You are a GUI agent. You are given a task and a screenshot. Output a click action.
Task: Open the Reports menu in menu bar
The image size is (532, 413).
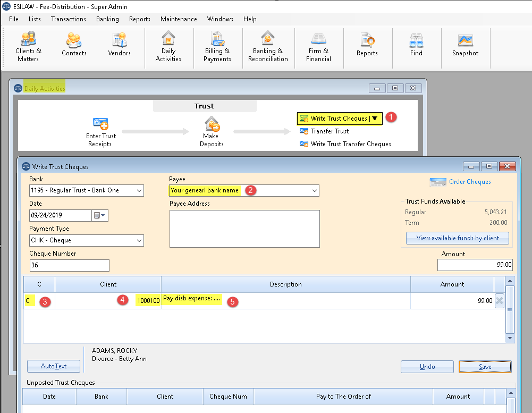pos(139,19)
